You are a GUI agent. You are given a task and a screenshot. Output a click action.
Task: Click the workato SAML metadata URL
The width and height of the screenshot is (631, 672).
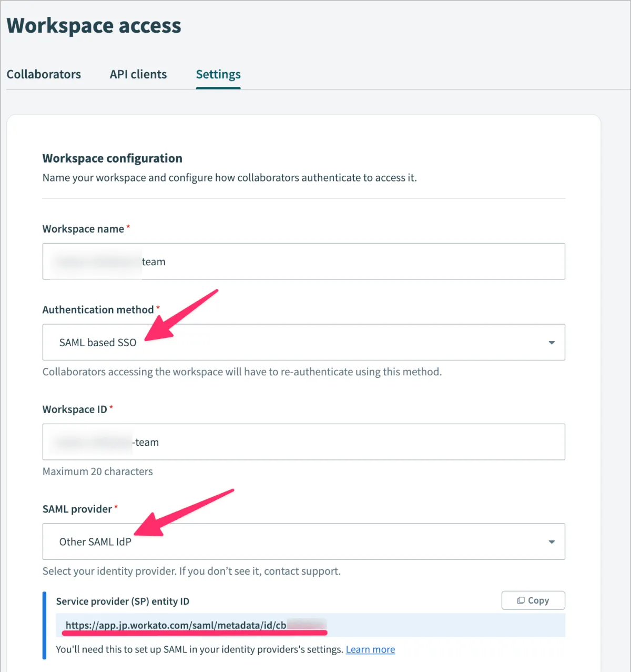coord(176,625)
